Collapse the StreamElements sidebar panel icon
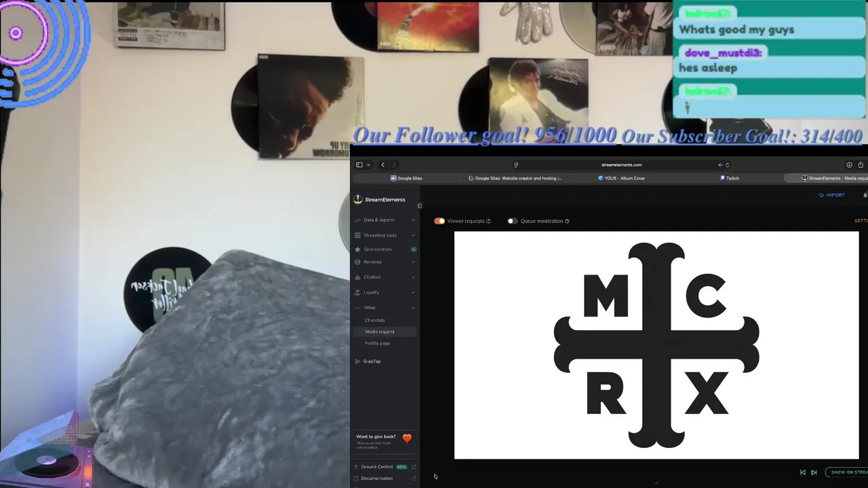Viewport: 868px width, 488px height. click(419, 205)
